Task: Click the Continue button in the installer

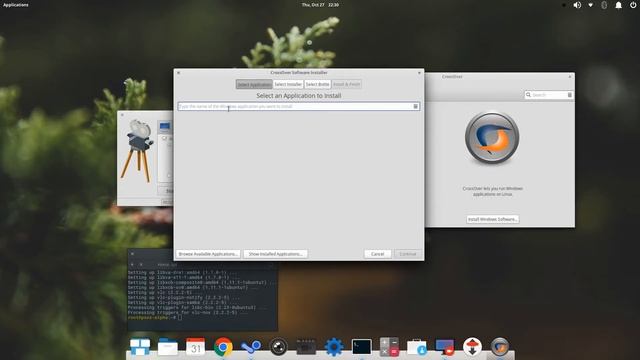Action: point(407,254)
